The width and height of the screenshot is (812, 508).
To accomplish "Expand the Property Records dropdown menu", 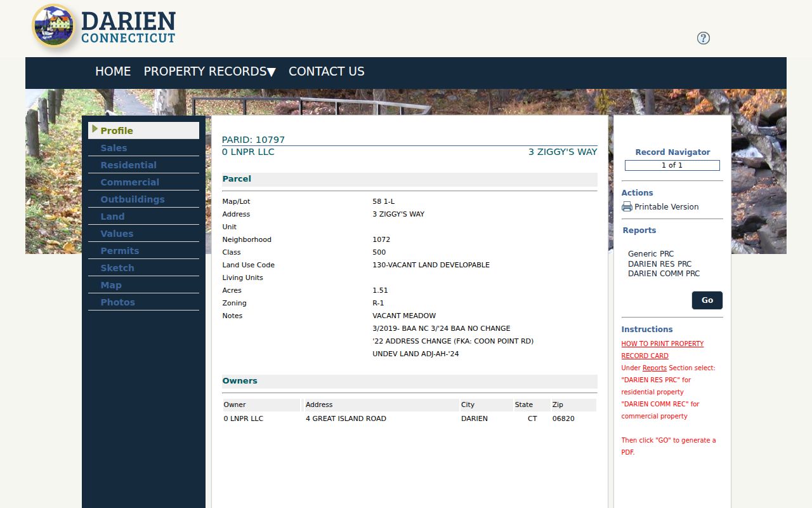I will click(209, 71).
